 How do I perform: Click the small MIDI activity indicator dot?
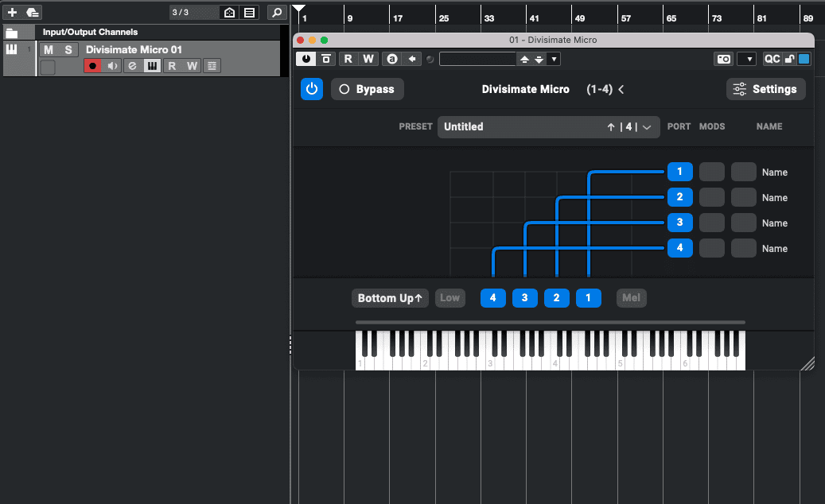[430, 60]
